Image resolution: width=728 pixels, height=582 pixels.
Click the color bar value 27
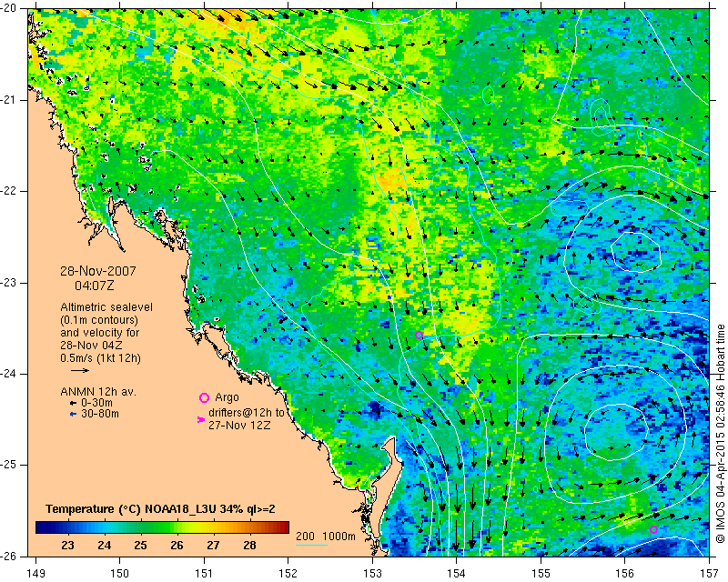[213, 545]
